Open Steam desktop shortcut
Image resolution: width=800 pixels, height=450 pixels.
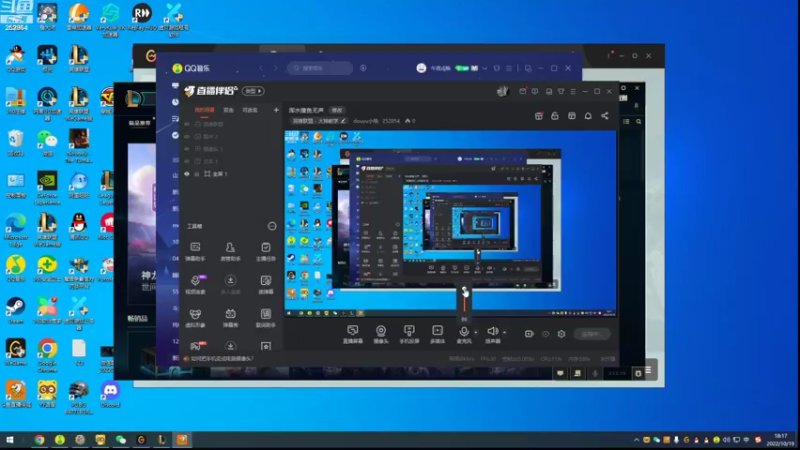tap(15, 311)
